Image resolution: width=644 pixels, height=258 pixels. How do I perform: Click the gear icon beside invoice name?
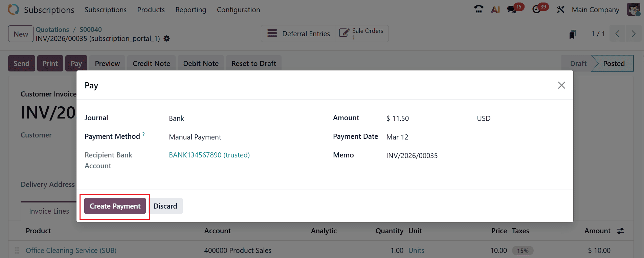click(166, 39)
